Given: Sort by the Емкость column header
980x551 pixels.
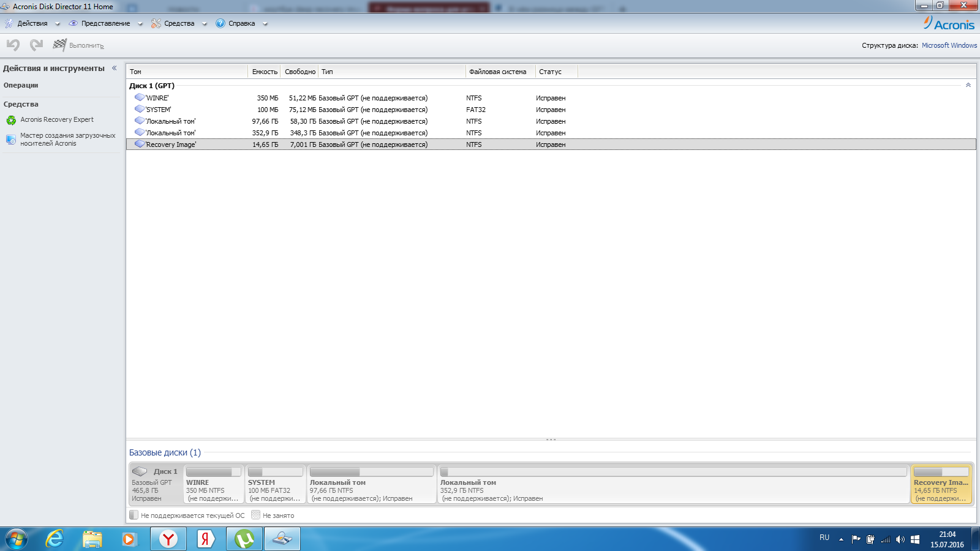Looking at the screenshot, I should (x=265, y=72).
